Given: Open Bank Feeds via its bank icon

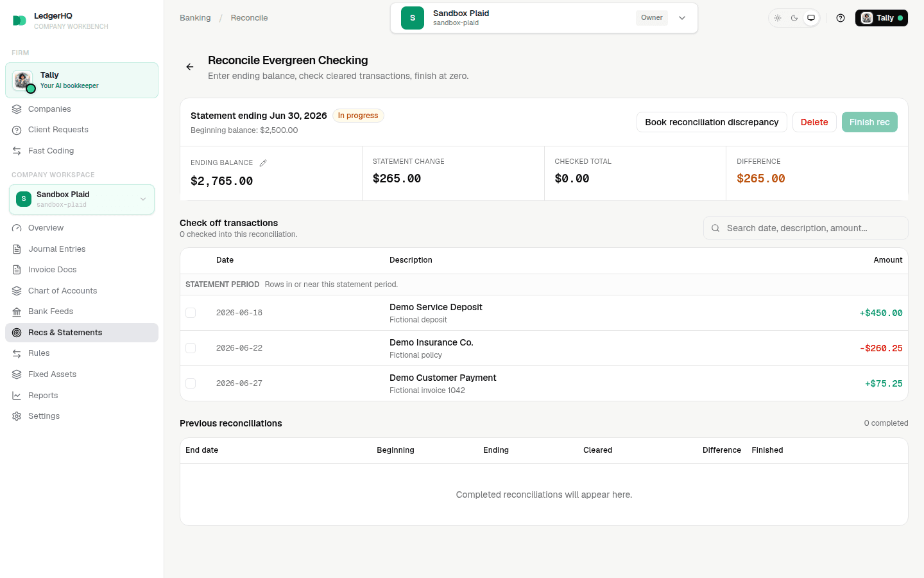Looking at the screenshot, I should click(17, 311).
